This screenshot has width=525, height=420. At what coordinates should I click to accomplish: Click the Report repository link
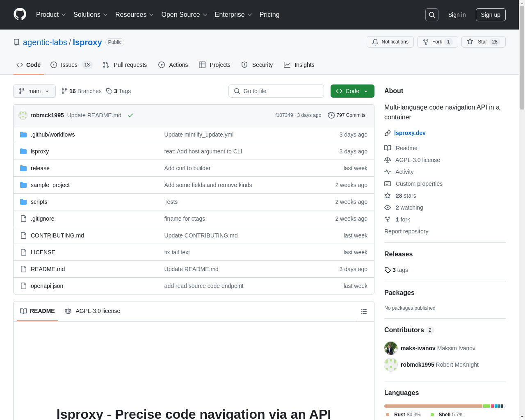click(x=406, y=231)
